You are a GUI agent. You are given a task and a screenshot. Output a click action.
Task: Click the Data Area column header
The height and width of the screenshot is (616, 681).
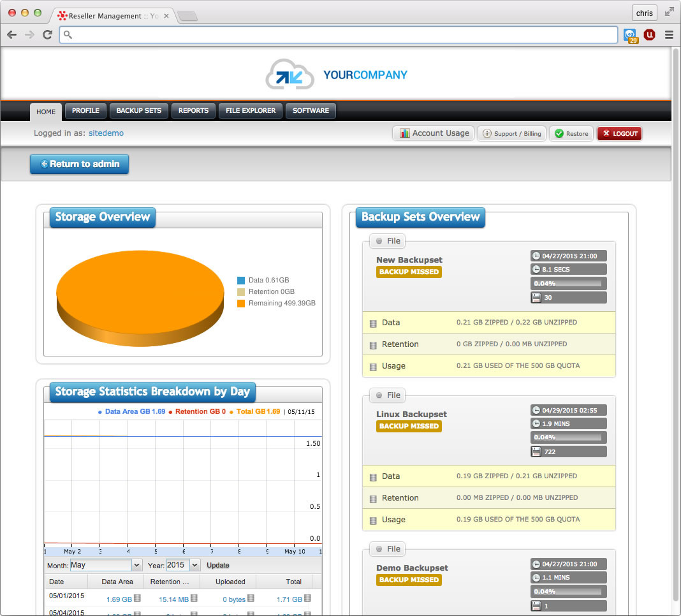pos(117,582)
